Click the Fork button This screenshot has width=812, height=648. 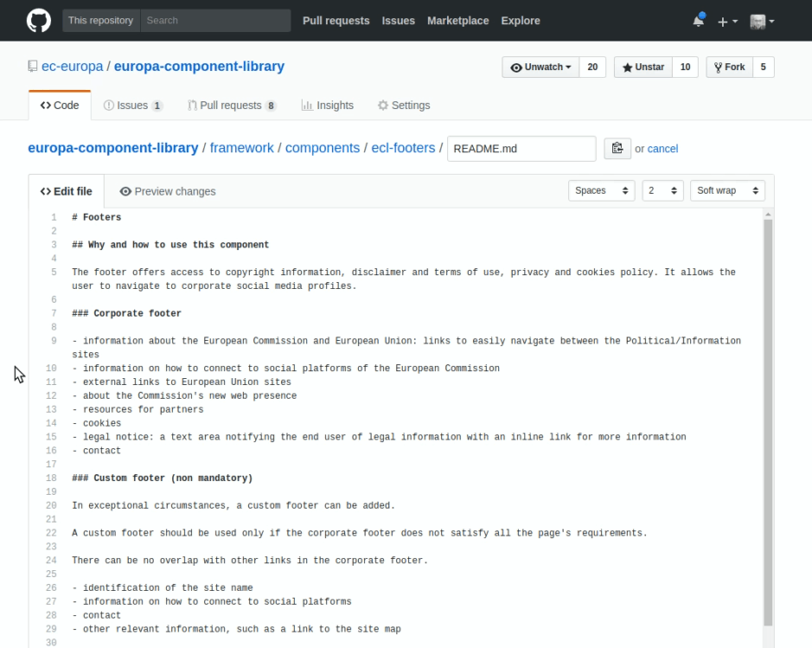click(x=729, y=67)
